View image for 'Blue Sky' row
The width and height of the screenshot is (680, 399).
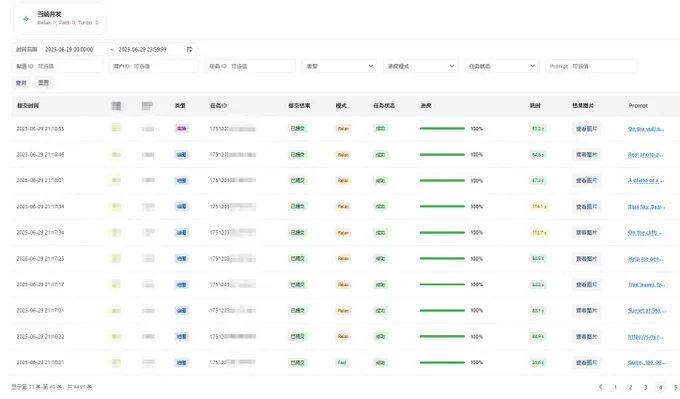586,206
